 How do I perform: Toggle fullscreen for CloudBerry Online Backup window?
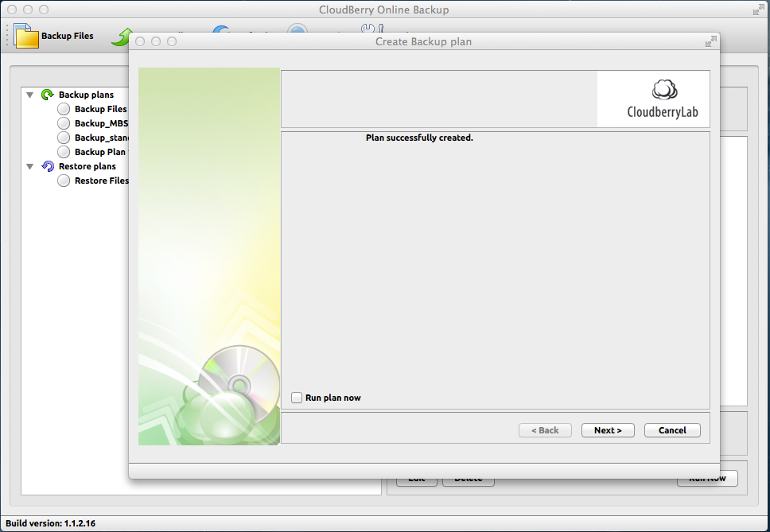pyautogui.click(x=759, y=10)
